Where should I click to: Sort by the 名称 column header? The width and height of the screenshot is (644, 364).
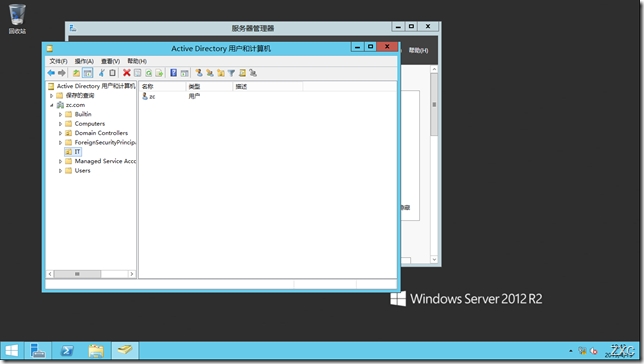[163, 87]
